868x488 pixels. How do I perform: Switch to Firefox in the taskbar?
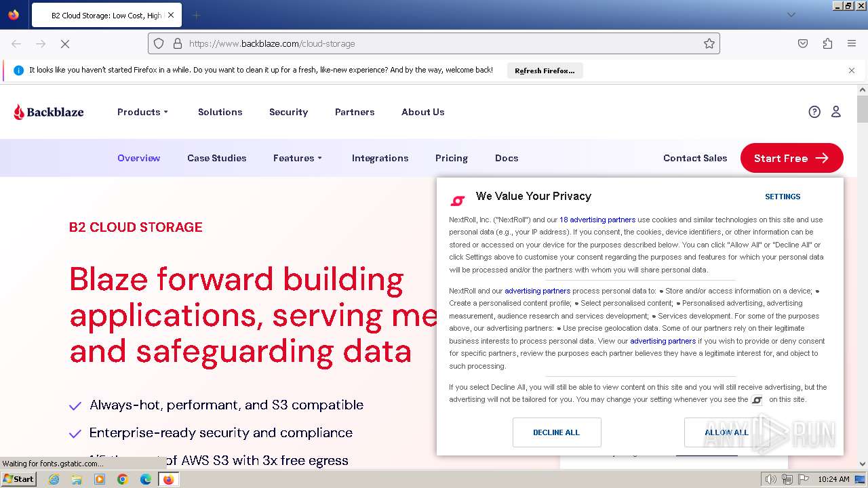coord(168,479)
